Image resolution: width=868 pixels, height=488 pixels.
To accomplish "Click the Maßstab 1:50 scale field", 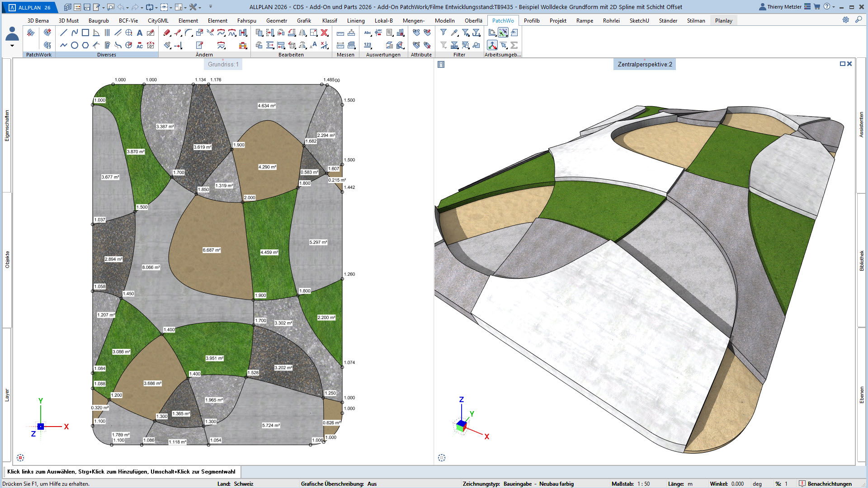I will (x=644, y=483).
